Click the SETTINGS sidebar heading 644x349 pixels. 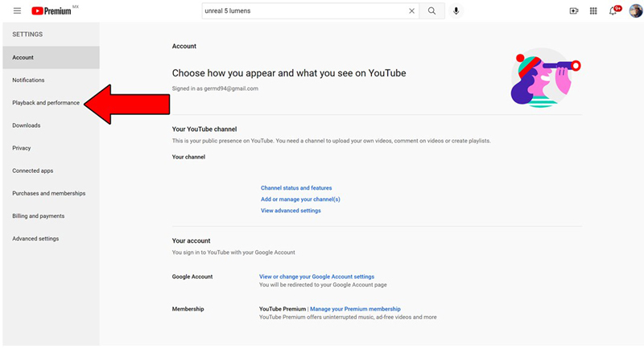click(27, 34)
